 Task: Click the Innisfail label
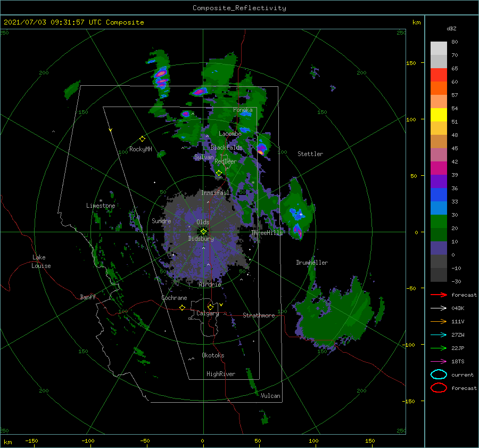(215, 193)
